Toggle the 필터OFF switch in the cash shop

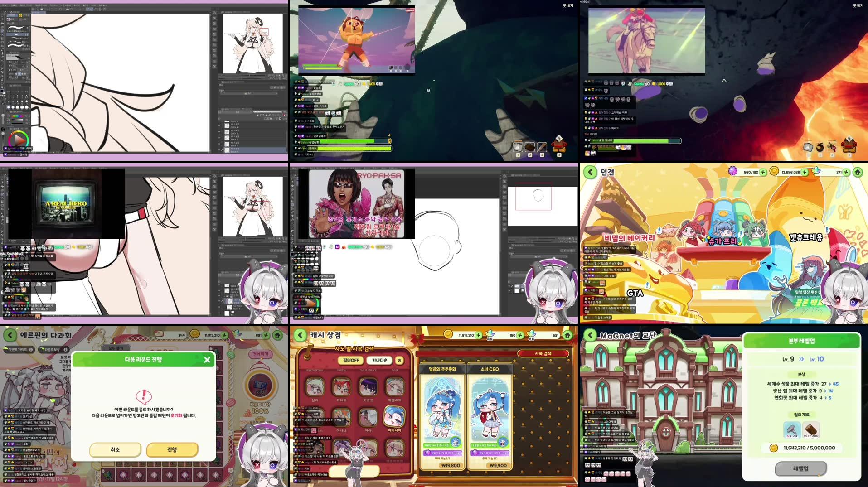351,360
